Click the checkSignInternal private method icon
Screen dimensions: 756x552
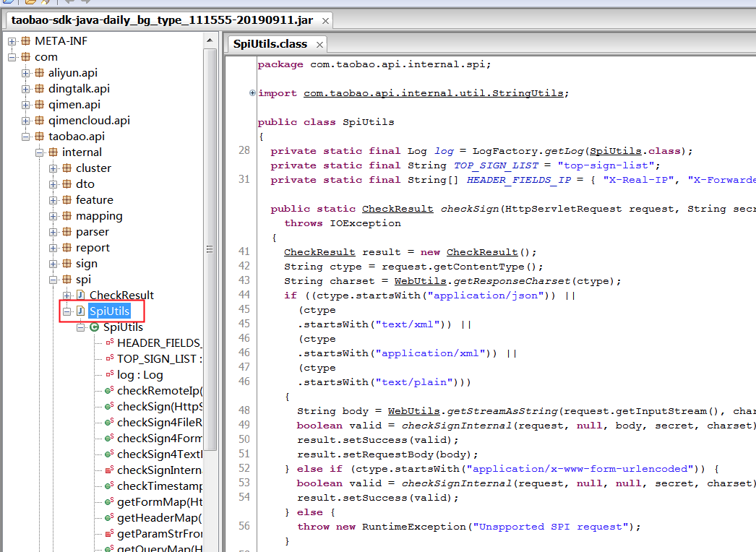109,470
